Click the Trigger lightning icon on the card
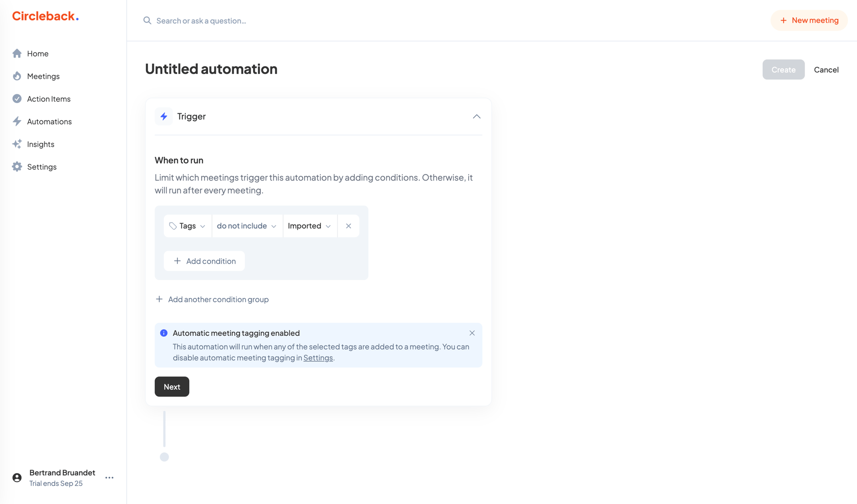857x504 pixels. pyautogui.click(x=164, y=116)
